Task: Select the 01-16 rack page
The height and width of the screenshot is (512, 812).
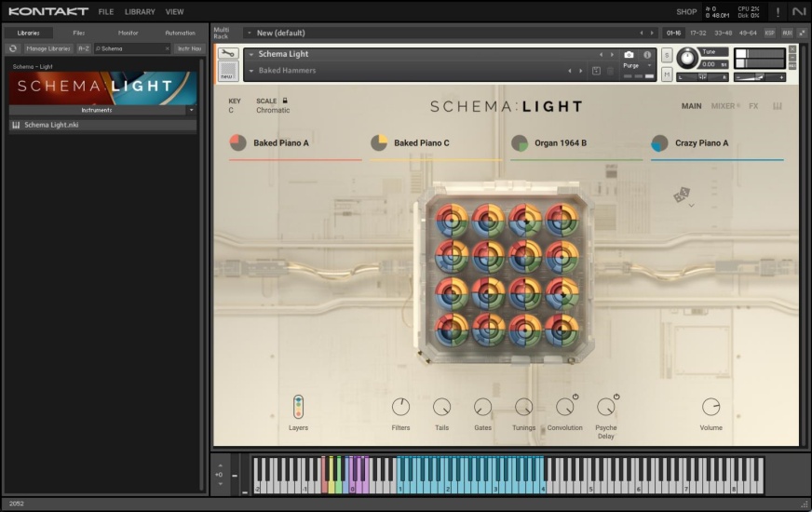Action: (674, 33)
